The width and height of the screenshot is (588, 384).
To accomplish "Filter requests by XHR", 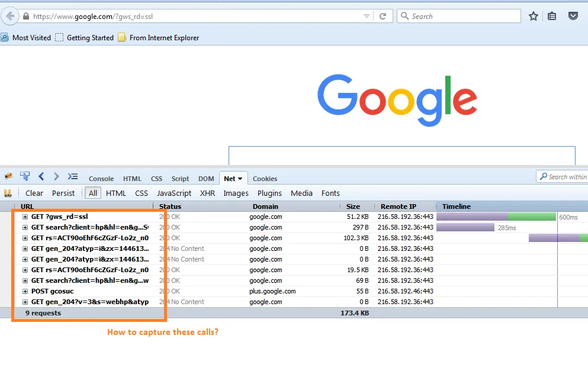I will (x=207, y=193).
